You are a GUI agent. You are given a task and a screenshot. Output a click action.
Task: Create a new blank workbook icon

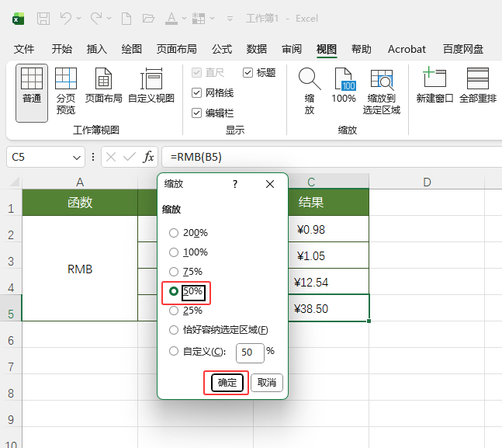tap(126, 19)
